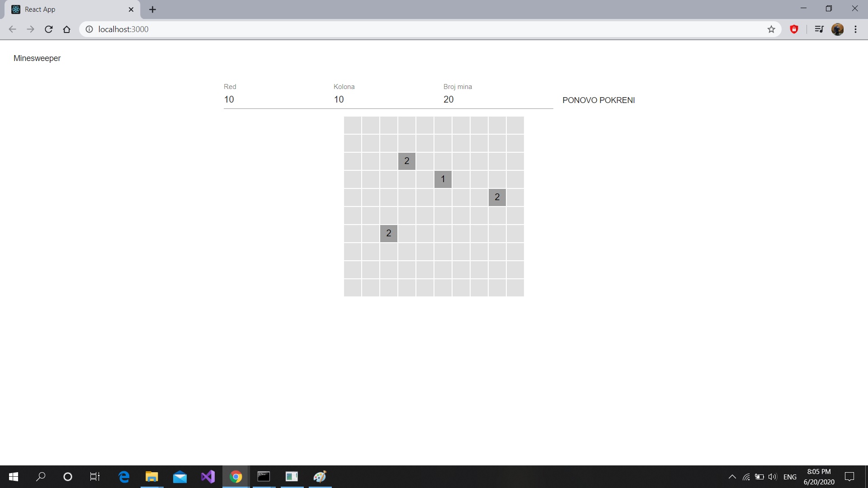Click ENG language indicator

[790, 477]
